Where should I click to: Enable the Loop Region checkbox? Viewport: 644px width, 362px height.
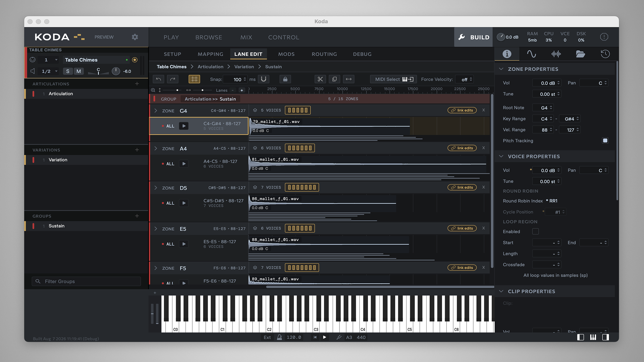536,231
